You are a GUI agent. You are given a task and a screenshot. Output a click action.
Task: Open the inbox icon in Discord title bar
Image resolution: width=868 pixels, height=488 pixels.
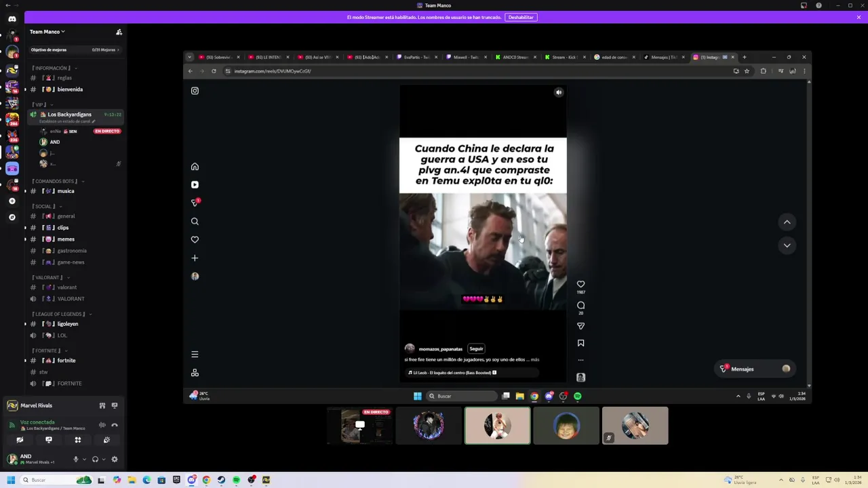tap(804, 5)
